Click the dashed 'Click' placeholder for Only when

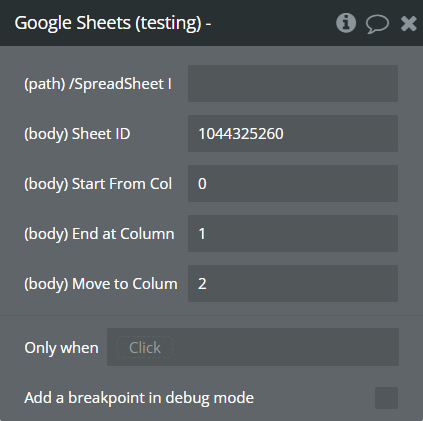(x=145, y=347)
